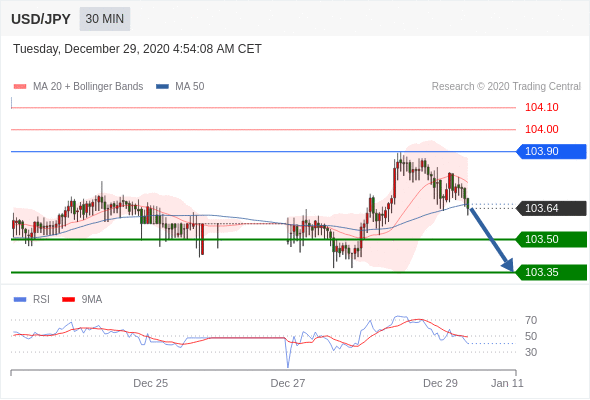Click the 103.35 green target tag

pos(551,272)
